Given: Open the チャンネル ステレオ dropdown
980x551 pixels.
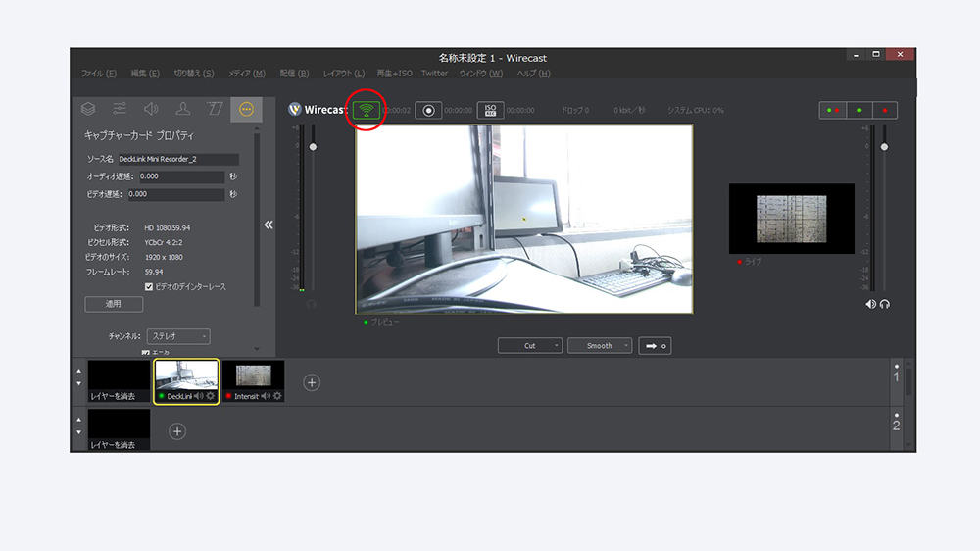Looking at the screenshot, I should point(178,336).
